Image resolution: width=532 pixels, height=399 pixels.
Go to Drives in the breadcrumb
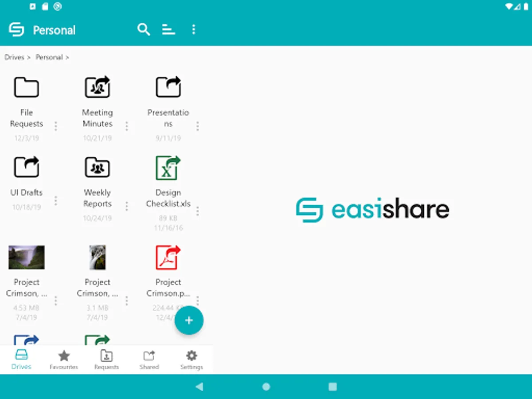coord(14,57)
